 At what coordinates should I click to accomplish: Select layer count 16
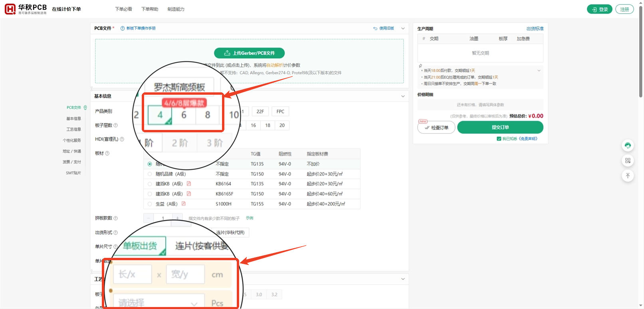pos(254,126)
